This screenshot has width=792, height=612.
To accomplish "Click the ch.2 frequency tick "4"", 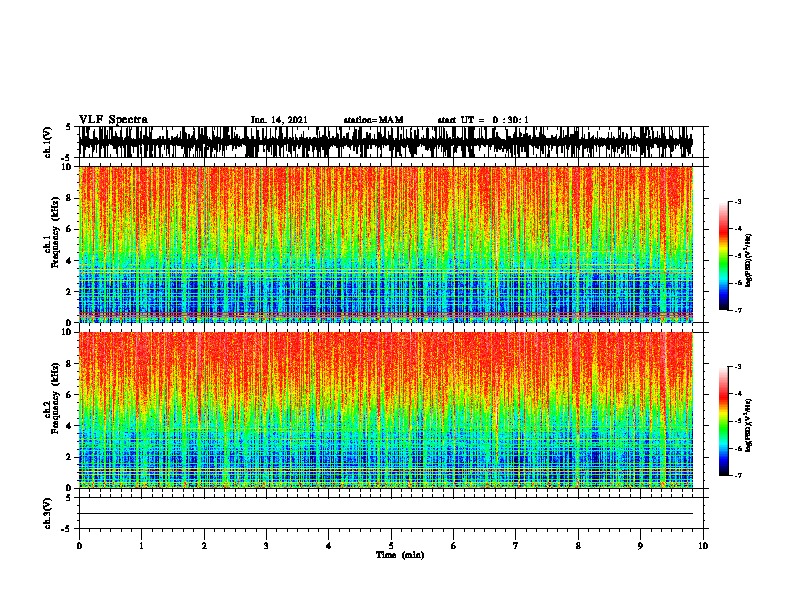I will point(70,426).
